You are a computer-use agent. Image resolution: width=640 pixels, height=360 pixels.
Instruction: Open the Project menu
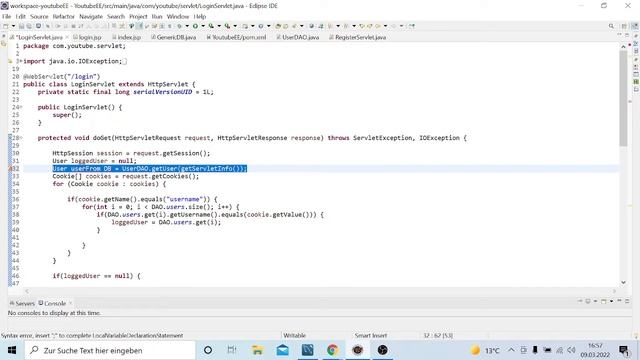coord(138,16)
